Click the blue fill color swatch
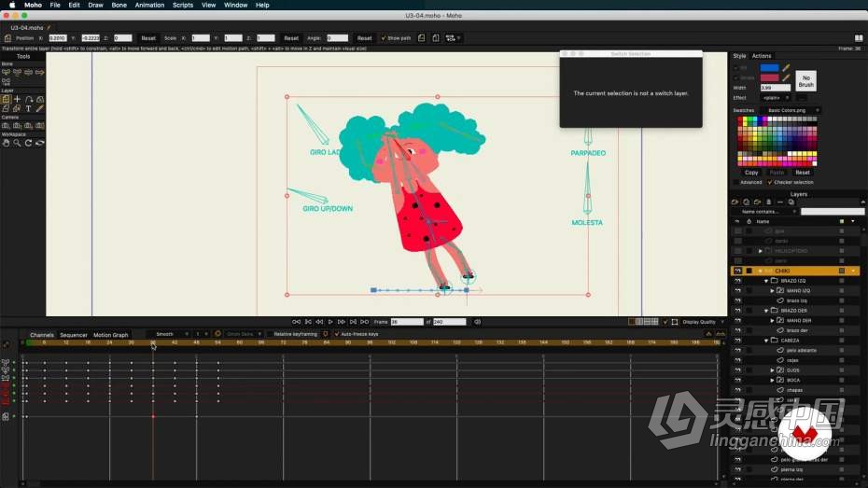This screenshot has width=868, height=488. (769, 67)
